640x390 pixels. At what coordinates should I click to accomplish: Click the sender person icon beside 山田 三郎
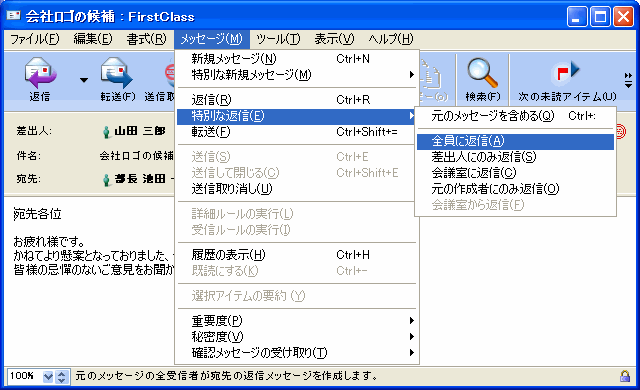(x=106, y=132)
